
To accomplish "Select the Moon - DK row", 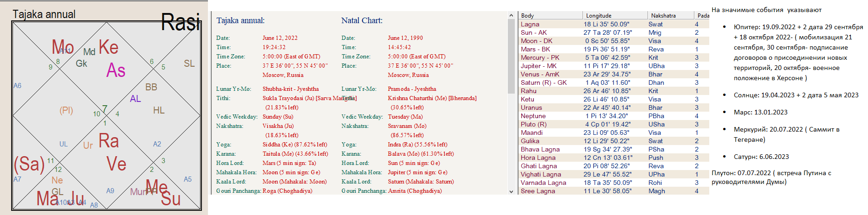I will [x=614, y=41].
